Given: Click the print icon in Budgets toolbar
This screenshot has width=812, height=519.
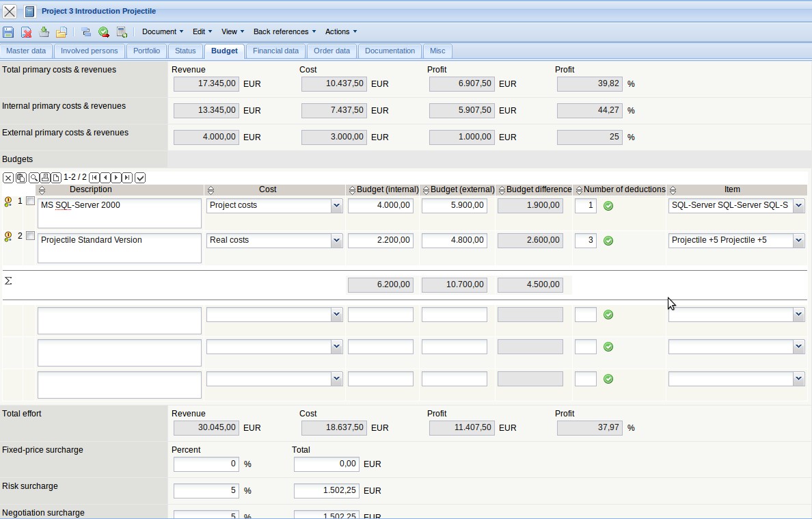Looking at the screenshot, I should (x=45, y=178).
